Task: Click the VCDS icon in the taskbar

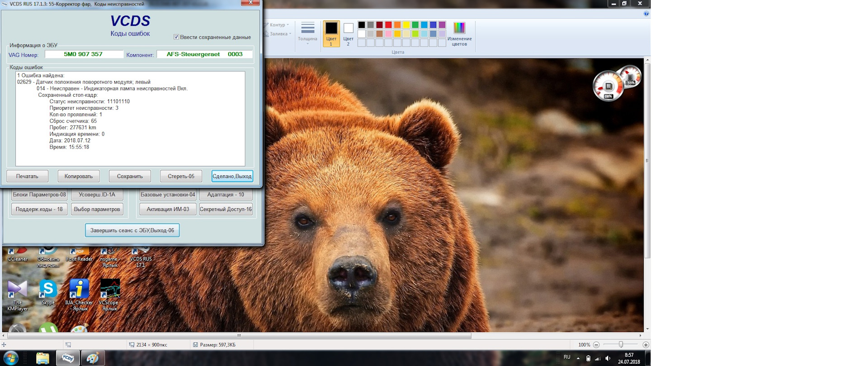Action: (68, 358)
